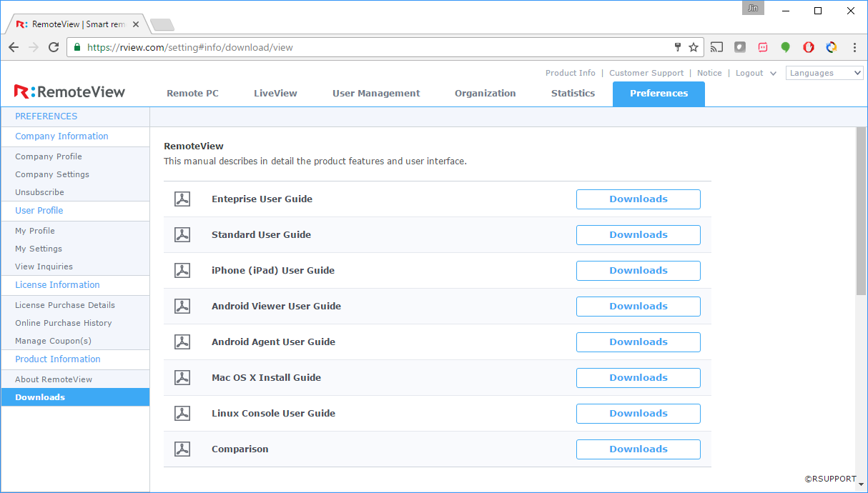
Task: Open the Notice link
Action: 709,73
